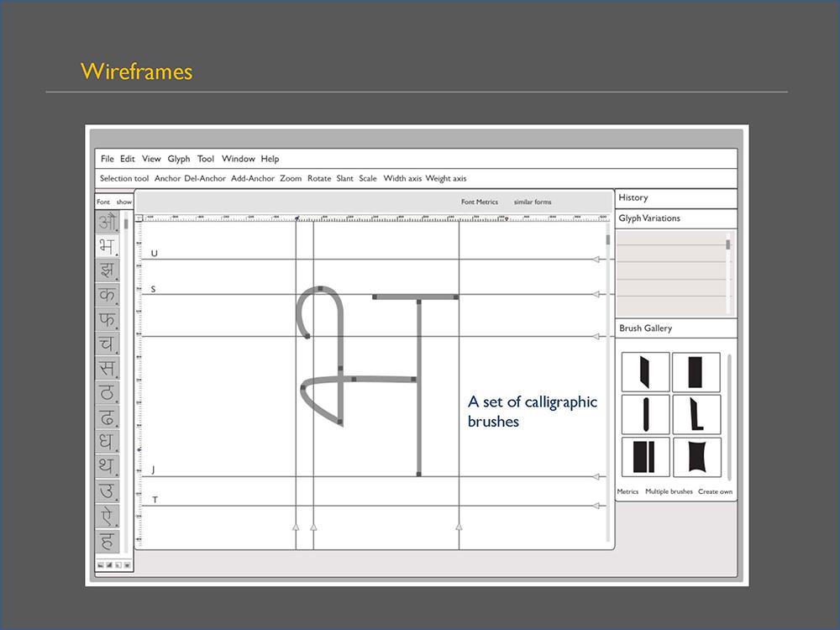Image resolution: width=840 pixels, height=630 pixels.
Task: Click the J guideline arrow handle
Action: click(x=596, y=477)
